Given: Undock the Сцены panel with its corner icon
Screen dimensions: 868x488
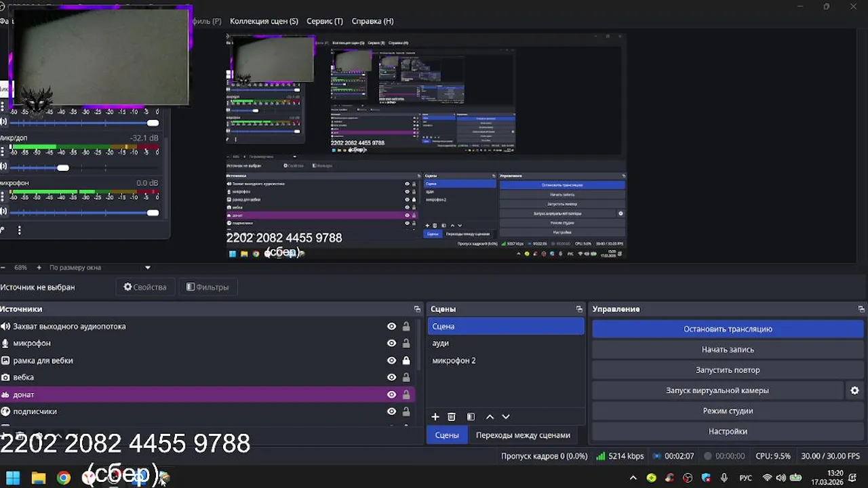Looking at the screenshot, I should pyautogui.click(x=579, y=309).
